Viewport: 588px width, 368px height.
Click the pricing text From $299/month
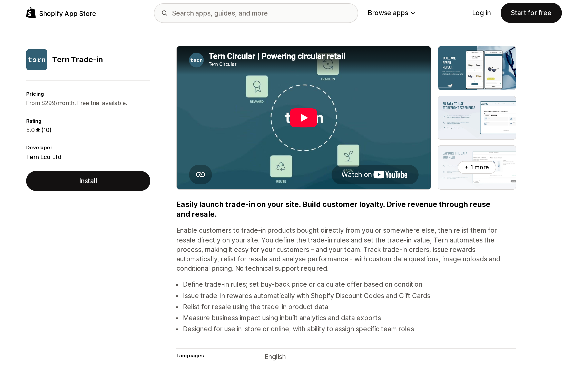[x=77, y=103]
